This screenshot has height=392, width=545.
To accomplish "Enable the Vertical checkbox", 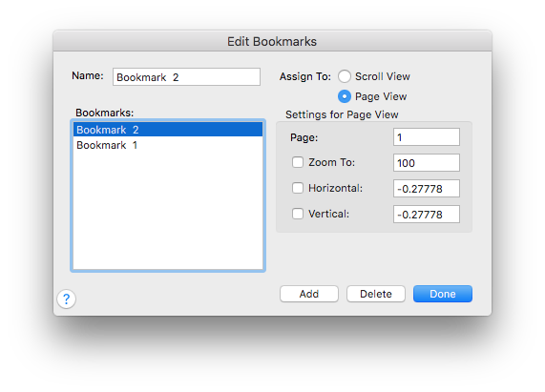I will 298,214.
